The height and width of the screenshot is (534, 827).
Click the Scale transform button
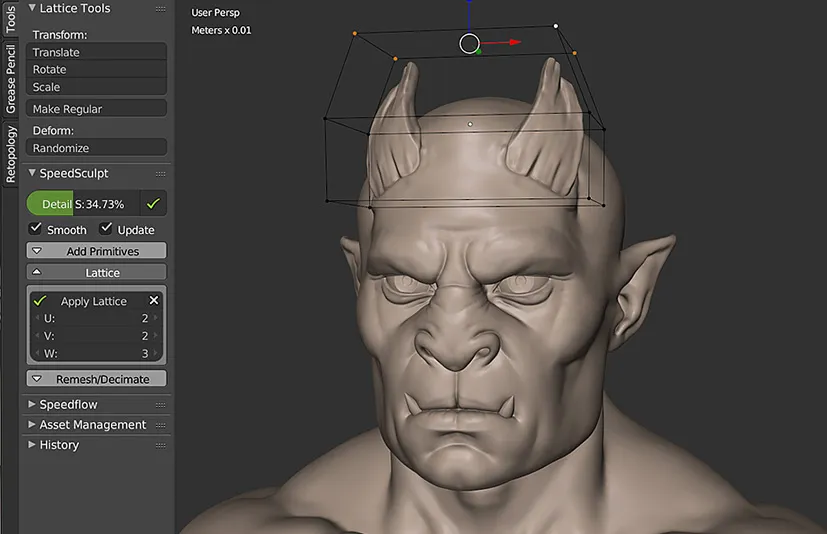coord(97,87)
